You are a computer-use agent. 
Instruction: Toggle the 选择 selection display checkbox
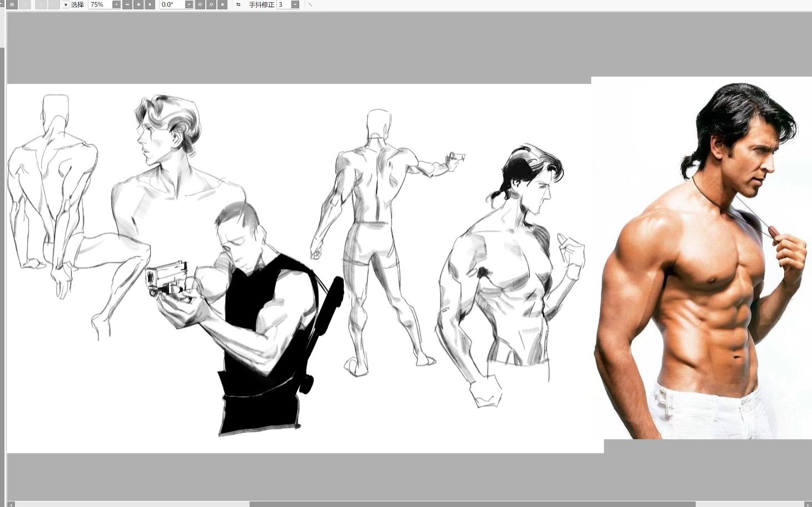click(66, 4)
